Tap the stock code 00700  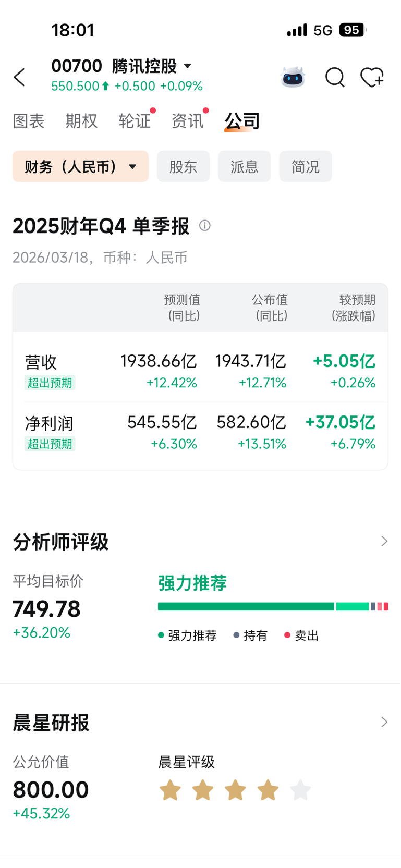[77, 66]
